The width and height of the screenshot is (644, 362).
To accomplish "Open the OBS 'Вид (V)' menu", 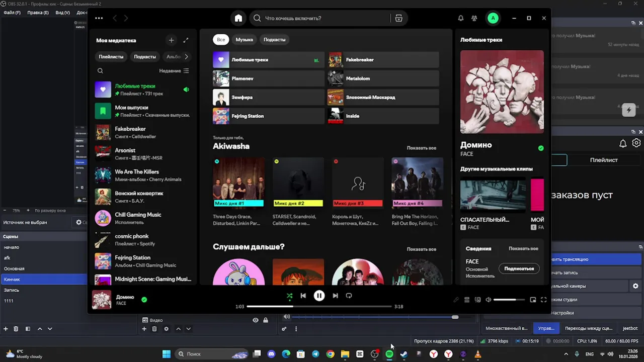I will click(62, 13).
